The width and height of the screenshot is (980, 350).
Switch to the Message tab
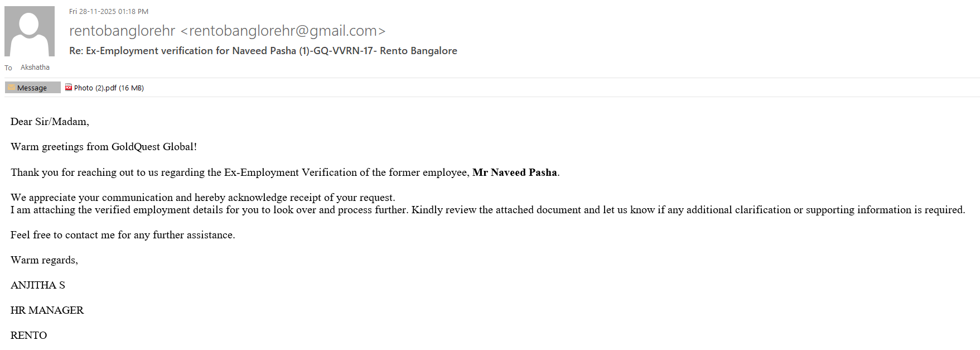click(32, 88)
